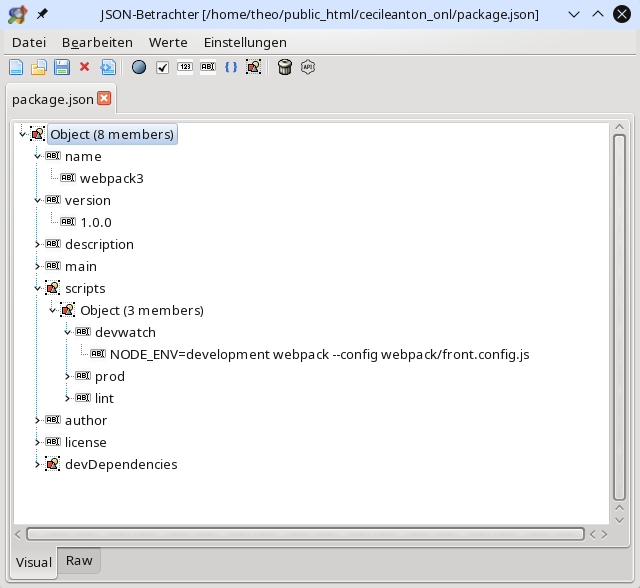
Task: Insert a number value with the 123 icon
Action: pyautogui.click(x=185, y=67)
